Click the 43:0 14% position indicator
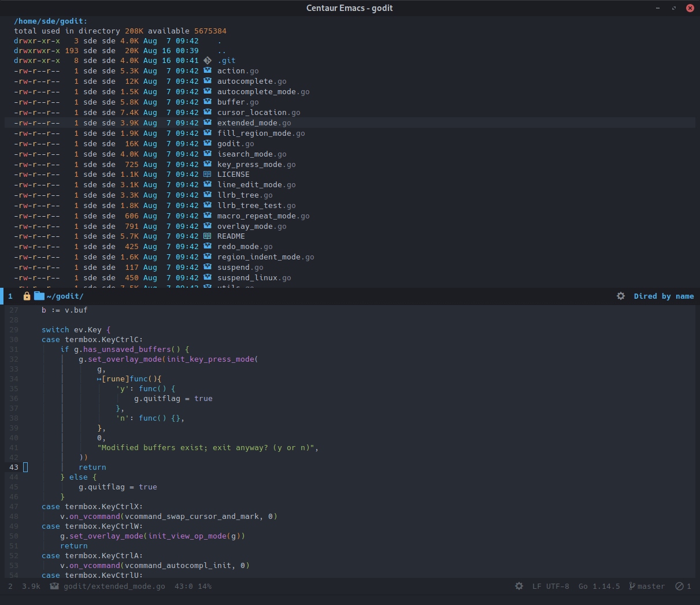The width and height of the screenshot is (700, 605). (x=193, y=587)
